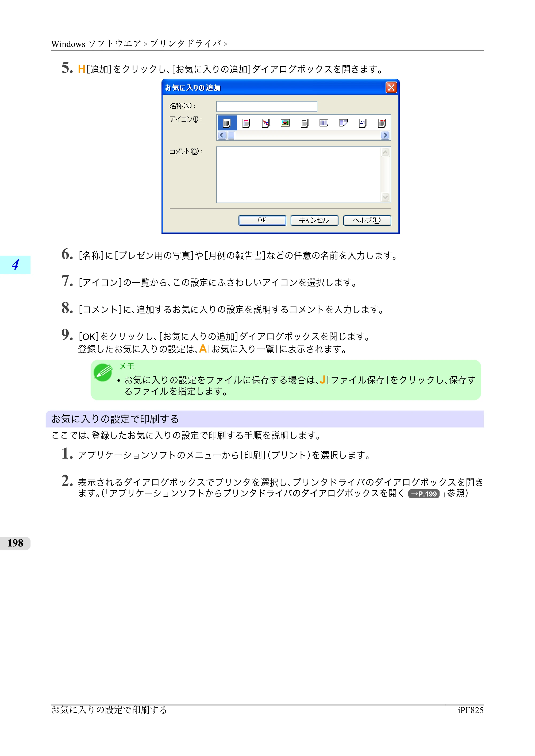Click the icon list left scroll arrow
Image resolution: width=535 pixels, height=756 pixels.
point(222,135)
